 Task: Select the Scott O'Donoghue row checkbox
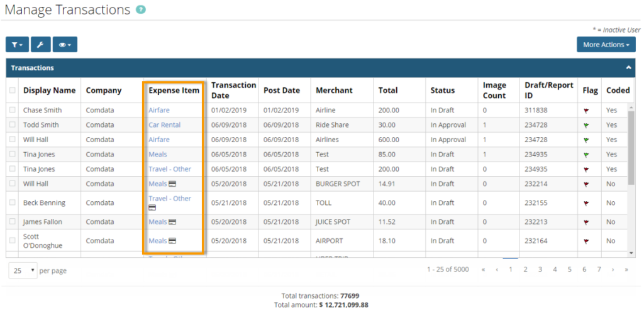pos(13,241)
